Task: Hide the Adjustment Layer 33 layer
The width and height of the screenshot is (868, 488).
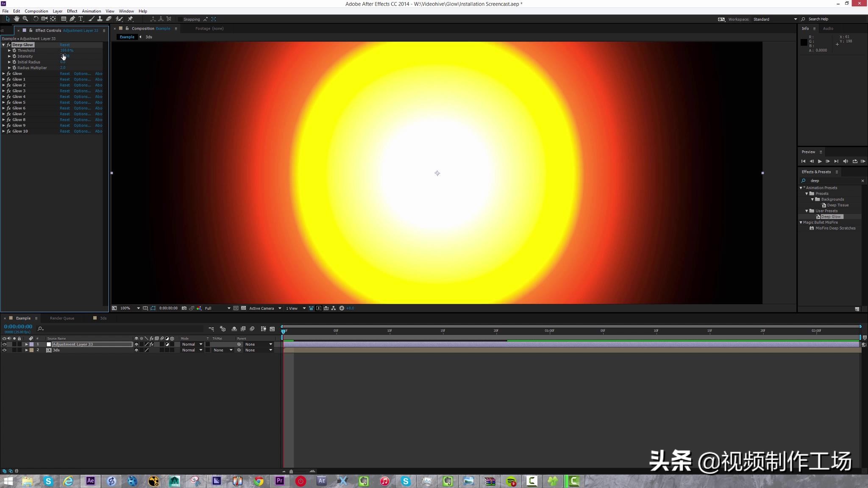Action: pyautogui.click(x=5, y=344)
